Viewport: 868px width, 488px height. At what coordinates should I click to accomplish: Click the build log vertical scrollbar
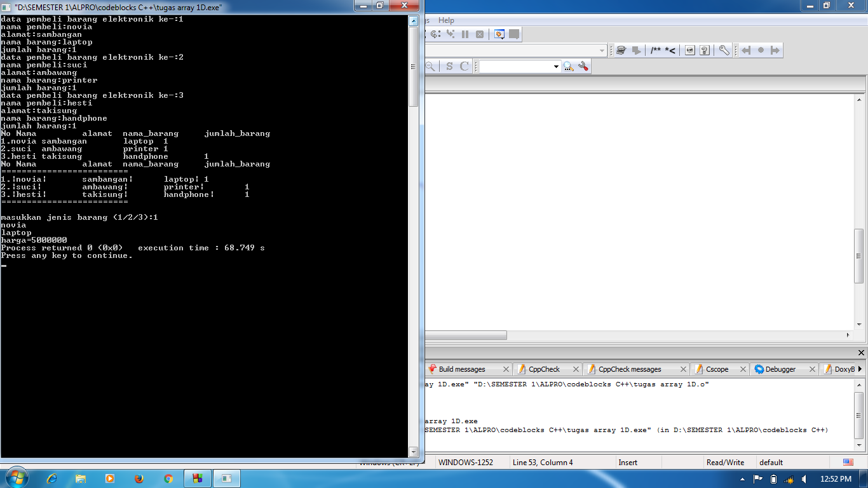coord(859,414)
